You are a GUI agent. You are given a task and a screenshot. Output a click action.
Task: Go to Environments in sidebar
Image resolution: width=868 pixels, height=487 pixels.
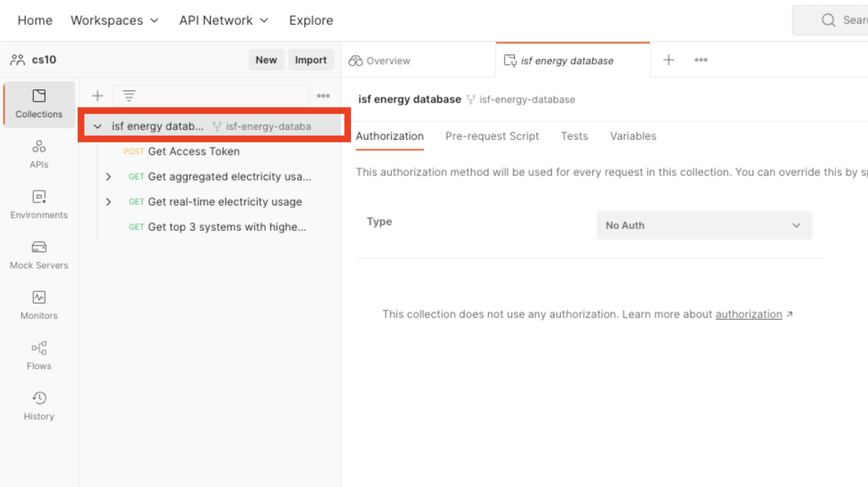39,205
